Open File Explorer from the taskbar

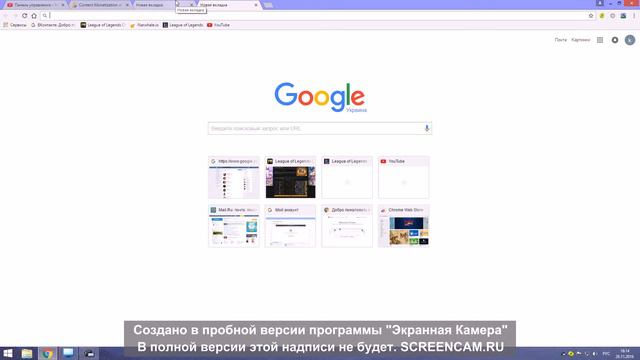(27, 353)
